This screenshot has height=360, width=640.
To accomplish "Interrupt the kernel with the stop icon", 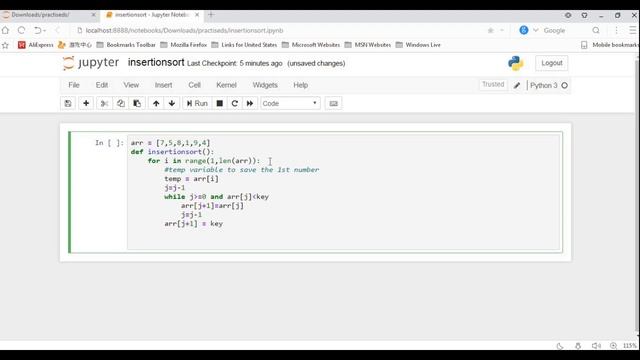I will [220, 104].
